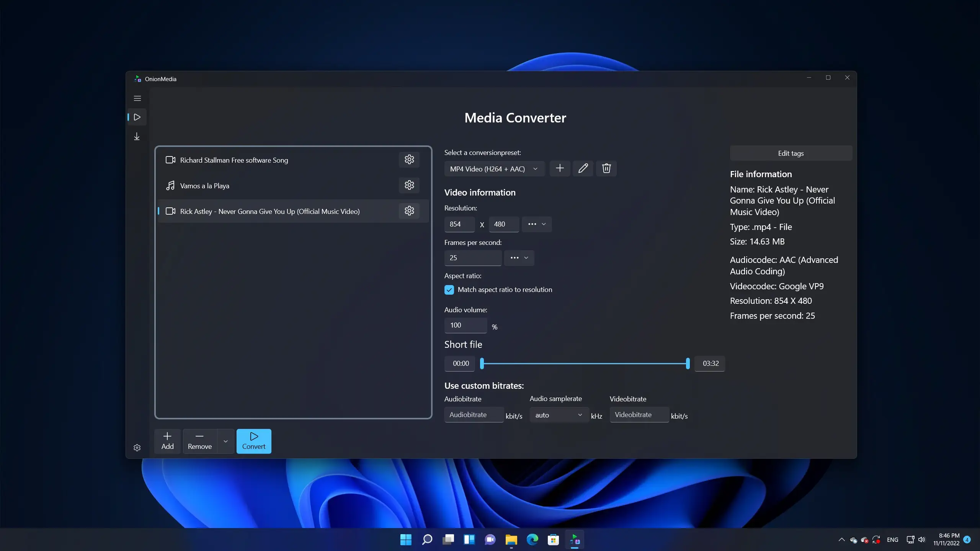The height and width of the screenshot is (551, 980).
Task: Click the right handle of Short file slider
Action: 688,364
